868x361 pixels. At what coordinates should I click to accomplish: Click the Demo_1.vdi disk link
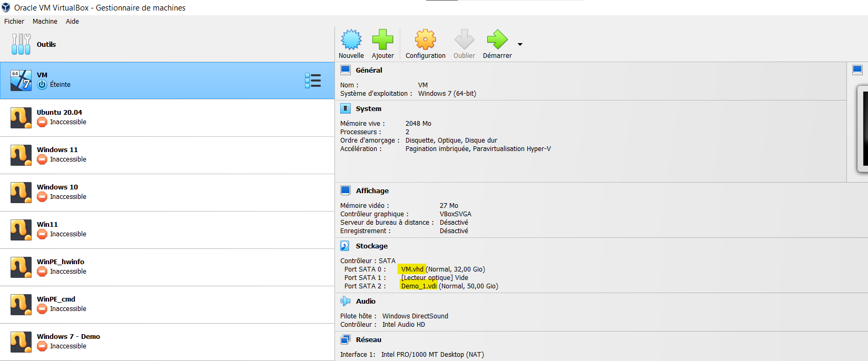click(419, 286)
